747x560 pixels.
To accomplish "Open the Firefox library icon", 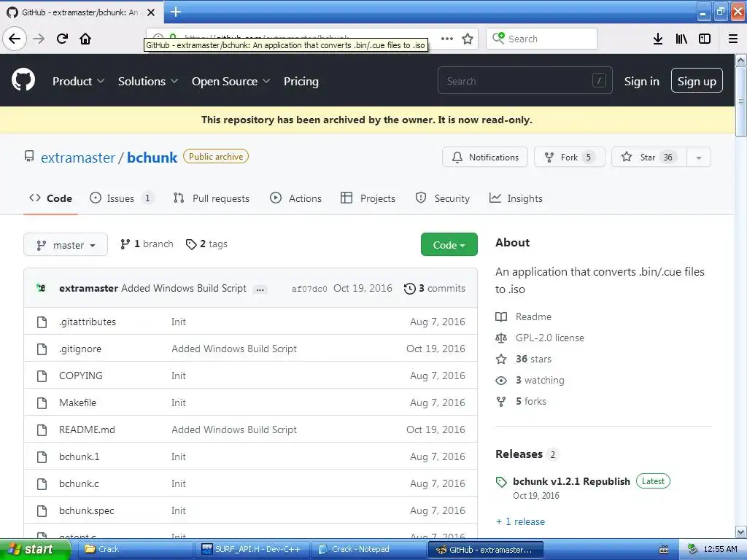I will coord(681,39).
